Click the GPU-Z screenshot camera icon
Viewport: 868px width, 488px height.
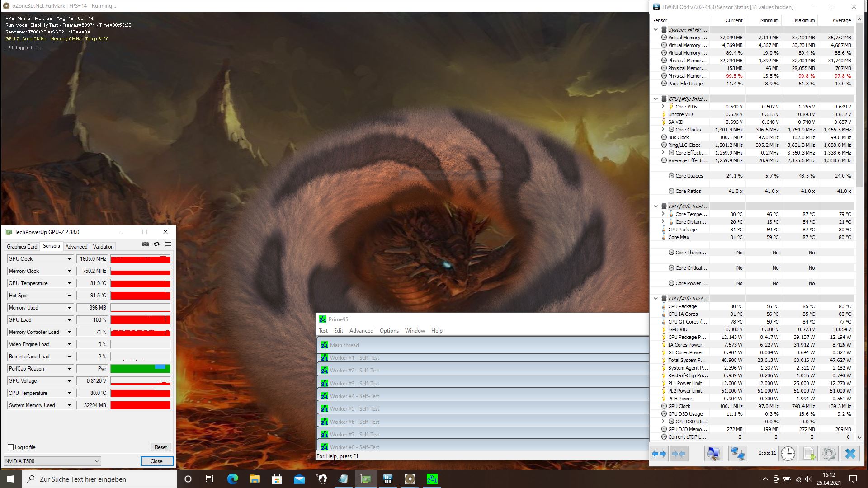(x=145, y=244)
